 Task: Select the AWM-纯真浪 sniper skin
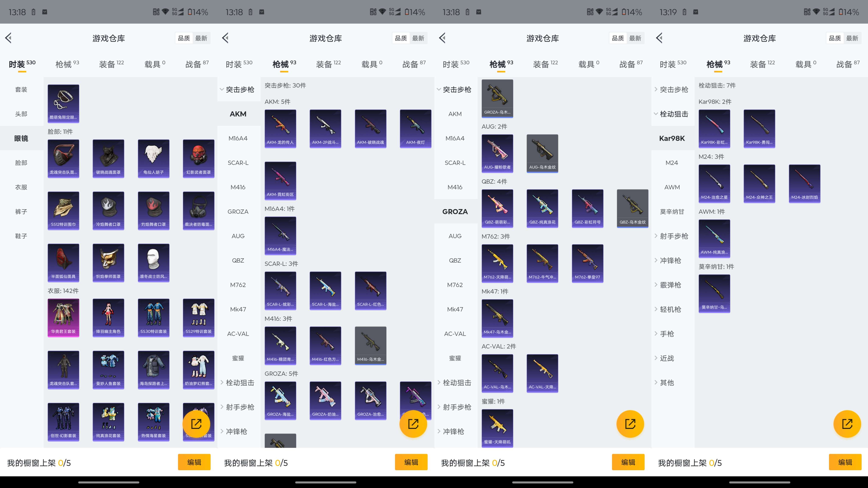pyautogui.click(x=714, y=238)
